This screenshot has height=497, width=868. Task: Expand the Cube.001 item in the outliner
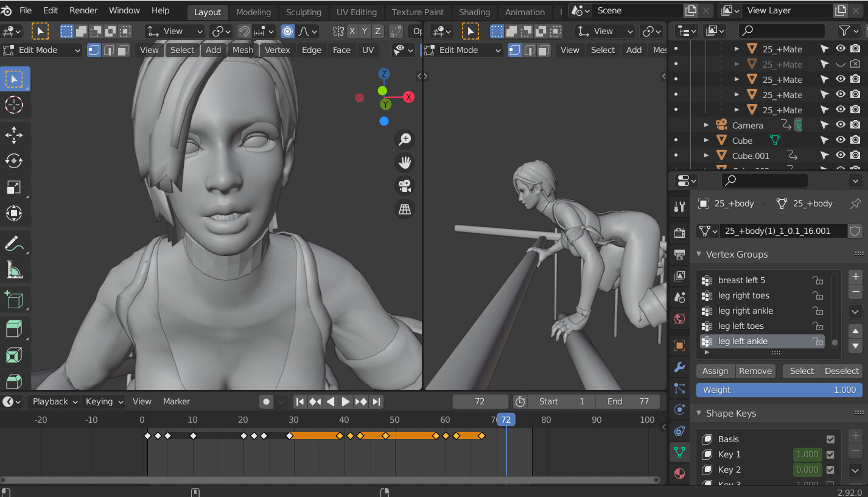(x=706, y=155)
